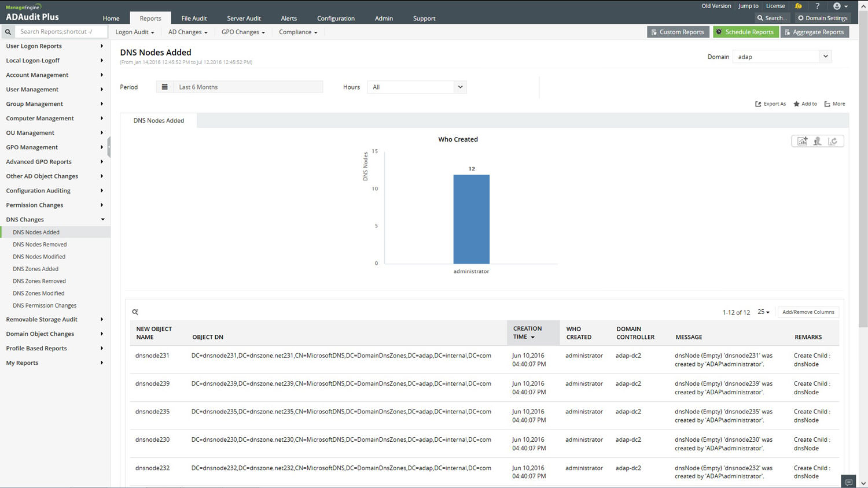Collapse the DNS Changes section
The height and width of the screenshot is (488, 868).
pos(55,220)
